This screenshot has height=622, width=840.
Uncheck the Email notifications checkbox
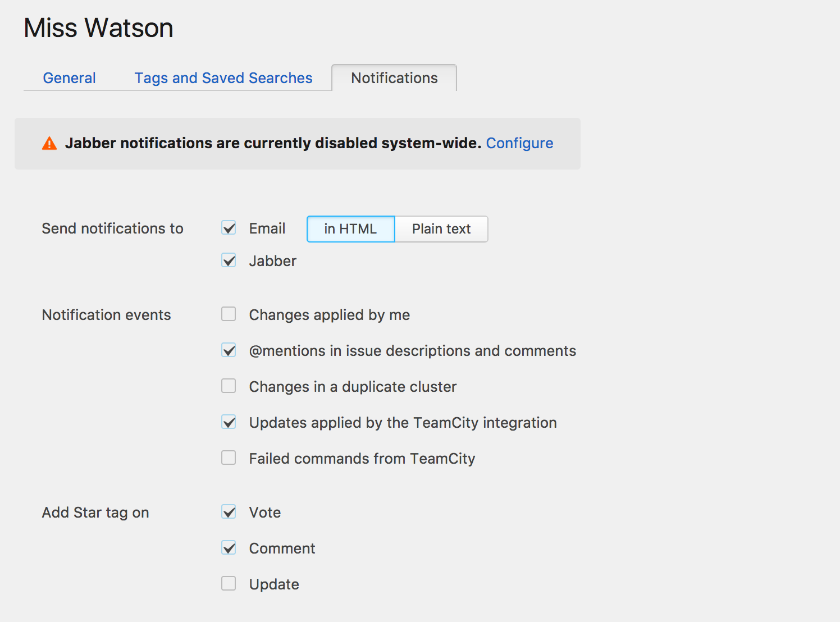229,228
